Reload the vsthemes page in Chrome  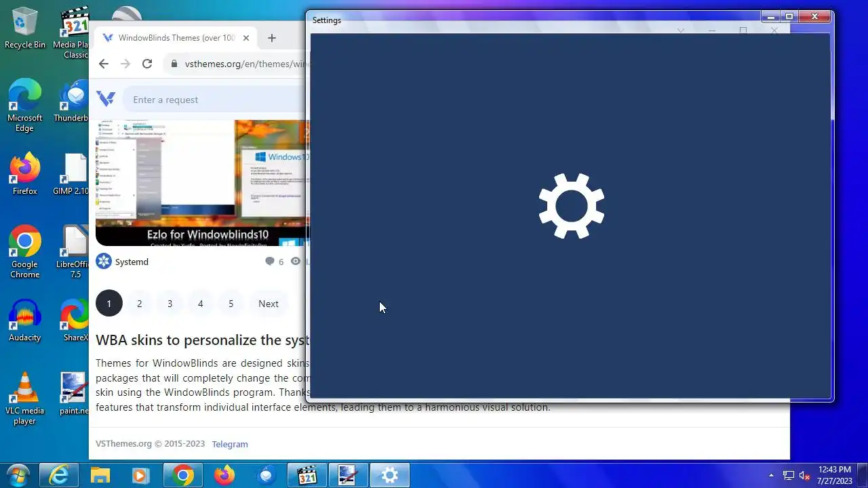point(146,64)
